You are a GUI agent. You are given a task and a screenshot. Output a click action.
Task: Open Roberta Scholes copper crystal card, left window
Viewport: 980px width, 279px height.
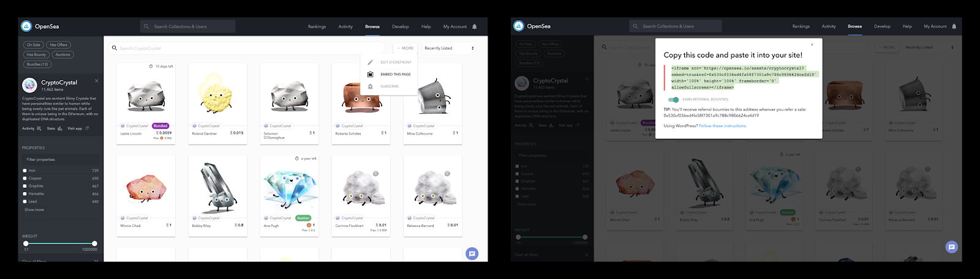point(360,103)
